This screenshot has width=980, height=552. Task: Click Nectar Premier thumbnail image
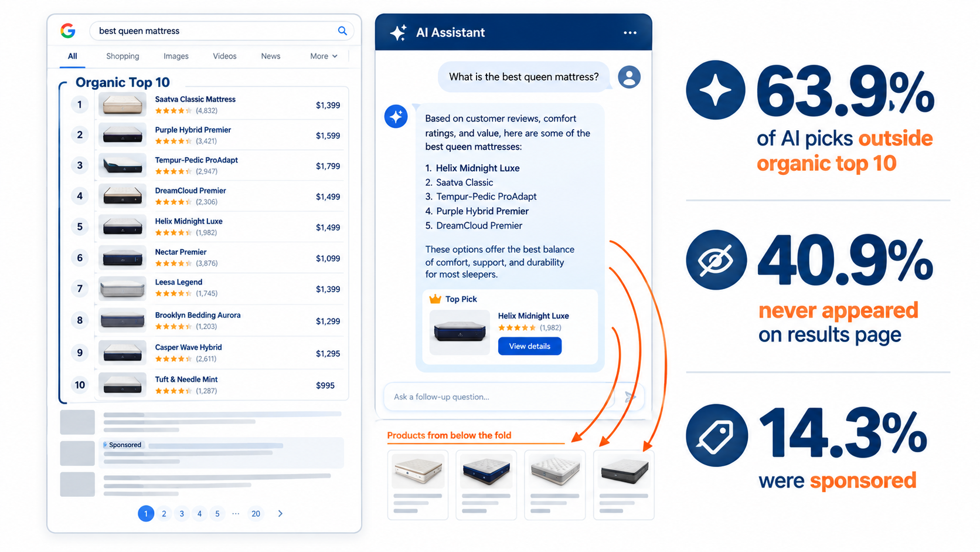pos(122,258)
